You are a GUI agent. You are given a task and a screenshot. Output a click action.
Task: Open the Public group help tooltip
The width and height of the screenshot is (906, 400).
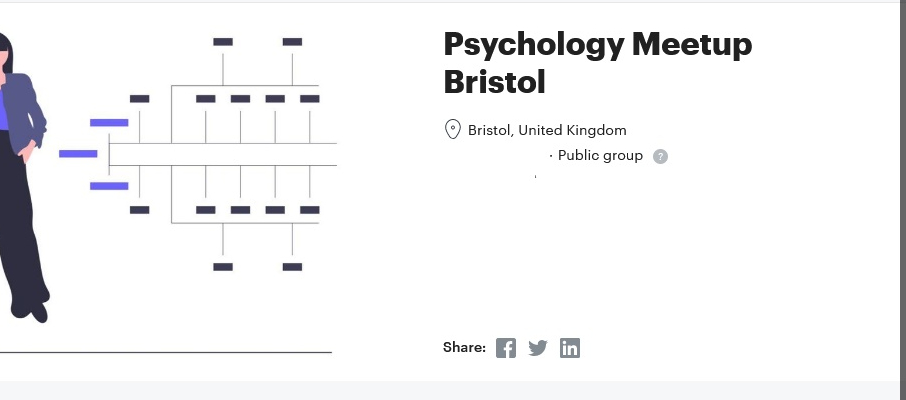660,156
